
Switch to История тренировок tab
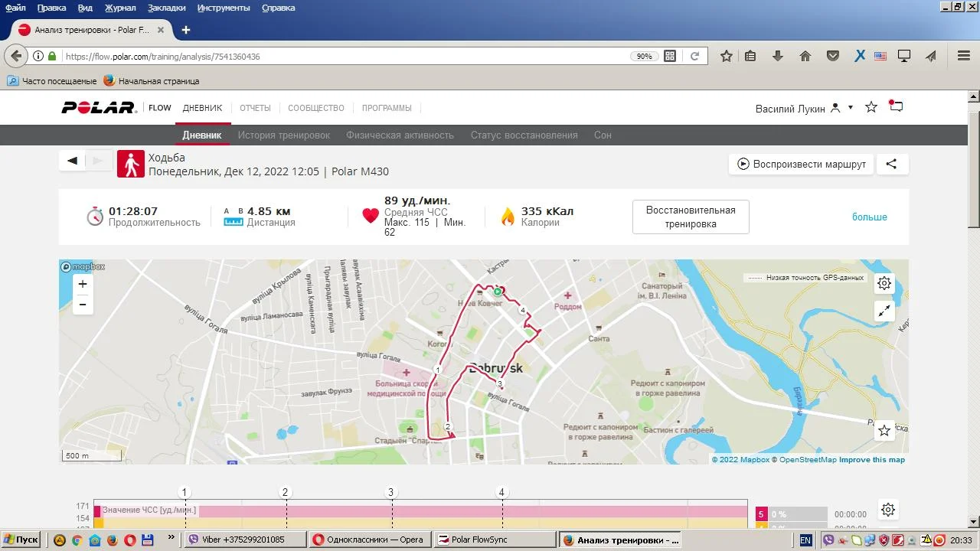point(283,135)
